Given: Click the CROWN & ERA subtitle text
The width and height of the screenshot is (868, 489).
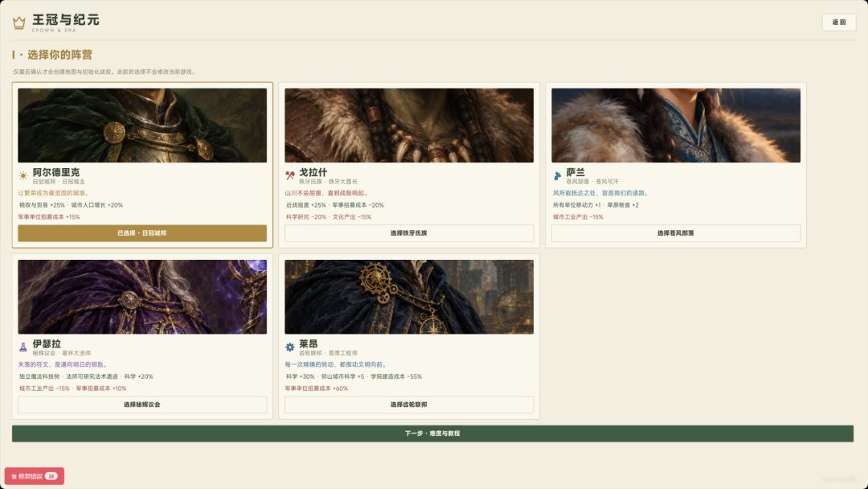Looking at the screenshot, I should [54, 31].
